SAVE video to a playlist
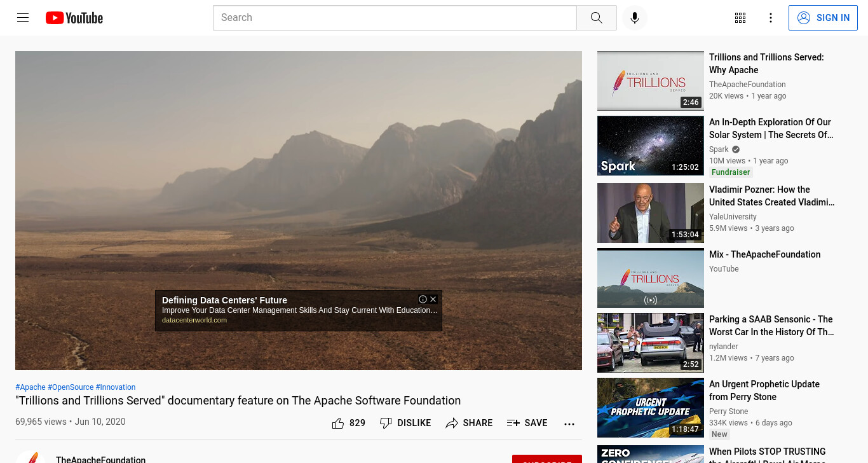The width and height of the screenshot is (868, 463). pos(527,423)
